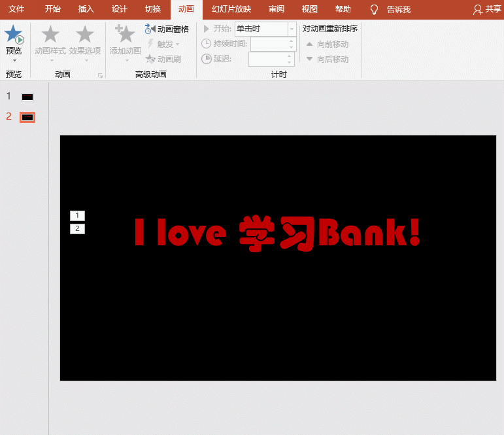
Task: Click the Duration input field
Action: pos(269,44)
